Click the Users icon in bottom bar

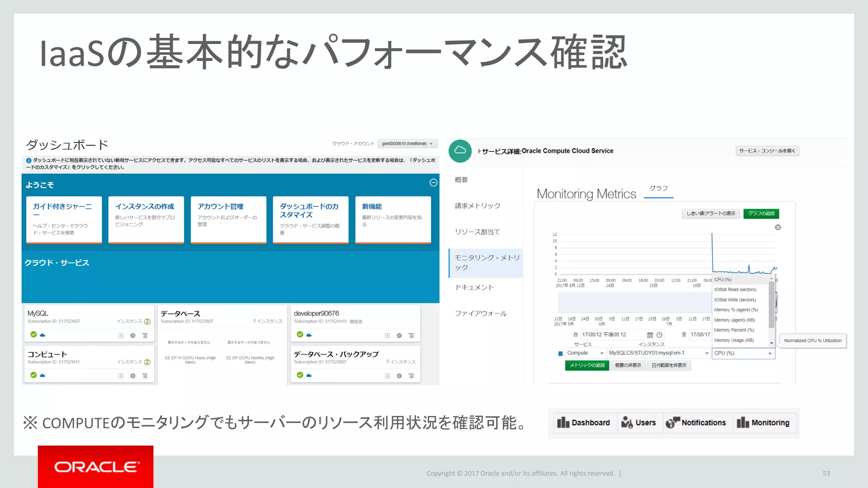pos(627,422)
